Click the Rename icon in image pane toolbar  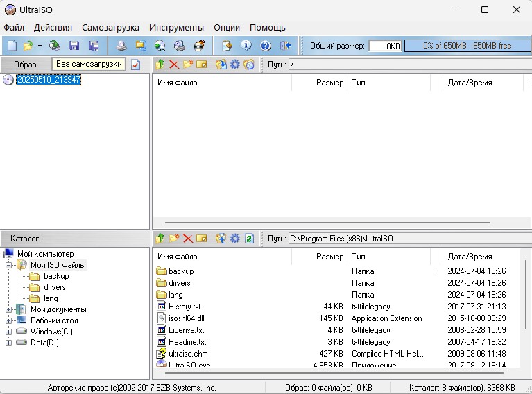[x=202, y=64]
